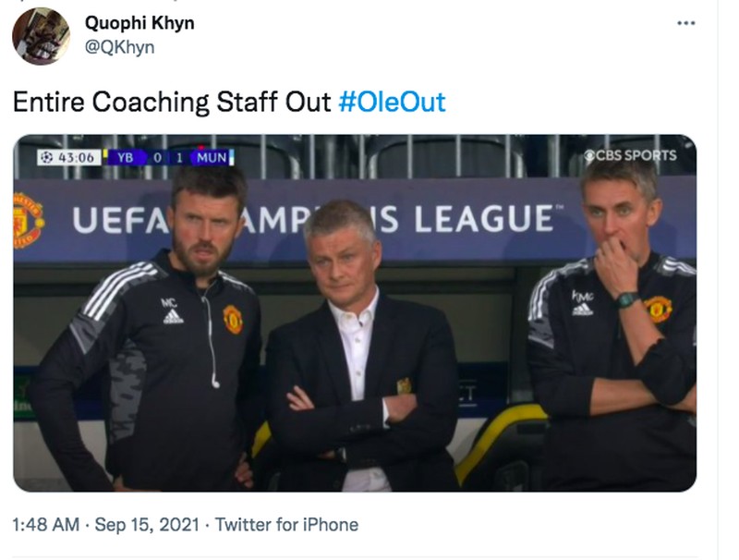
Task: Click the "Entire Coaching Staff Out" tweet text
Action: pyautogui.click(x=171, y=102)
